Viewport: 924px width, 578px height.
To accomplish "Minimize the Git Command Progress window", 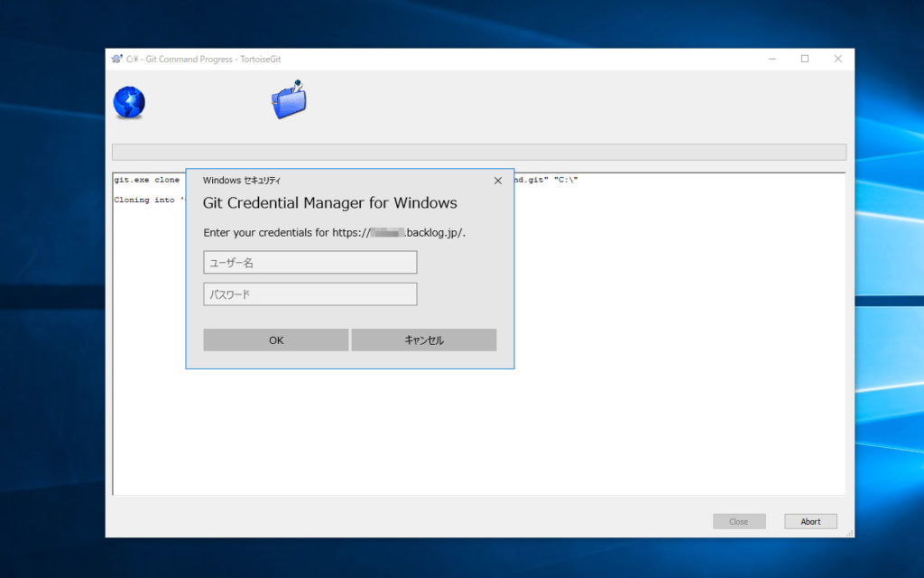I will tap(772, 59).
